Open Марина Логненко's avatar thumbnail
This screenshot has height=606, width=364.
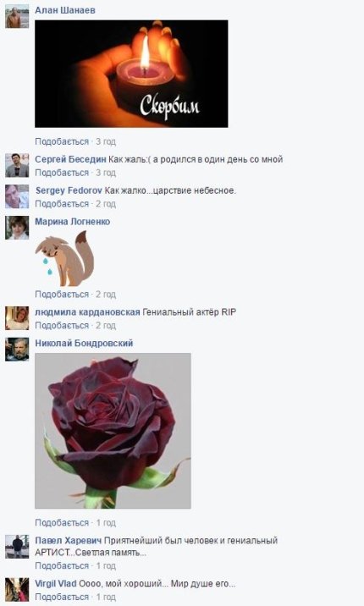(x=17, y=228)
